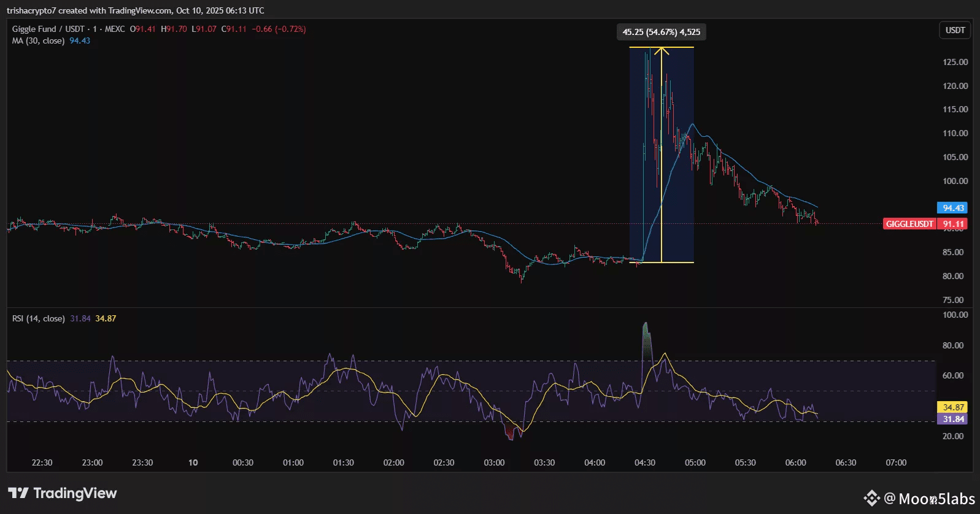
Task: Select the date marker 10 on time axis
Action: click(193, 462)
